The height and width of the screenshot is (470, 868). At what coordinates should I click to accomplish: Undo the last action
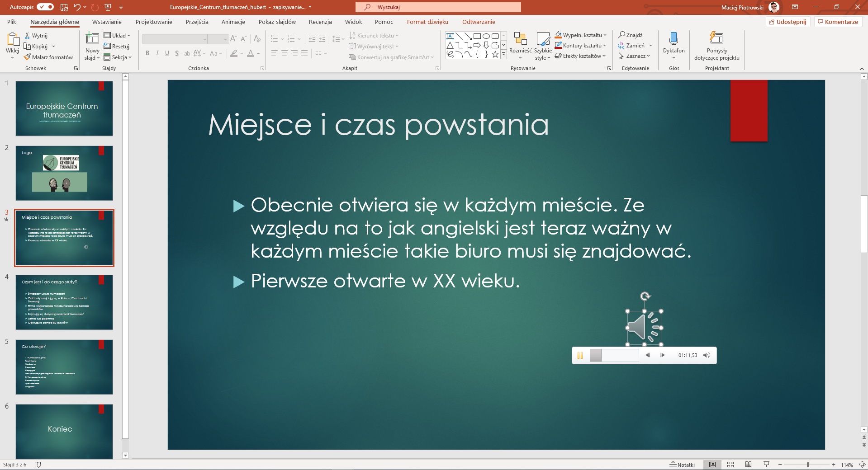[x=77, y=7]
